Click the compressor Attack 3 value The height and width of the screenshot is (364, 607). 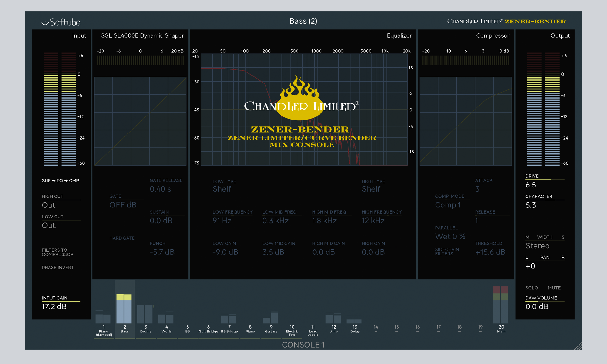(477, 189)
